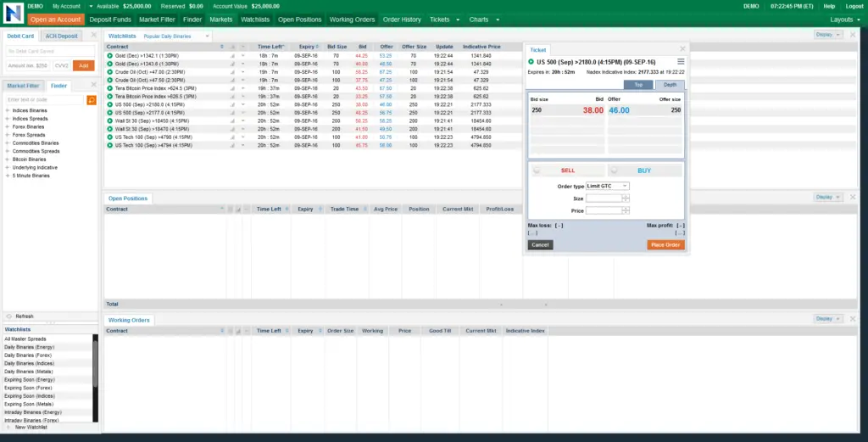Click chart icon for US Tech 100 >4798
This screenshot has width=868, height=442.
click(232, 137)
